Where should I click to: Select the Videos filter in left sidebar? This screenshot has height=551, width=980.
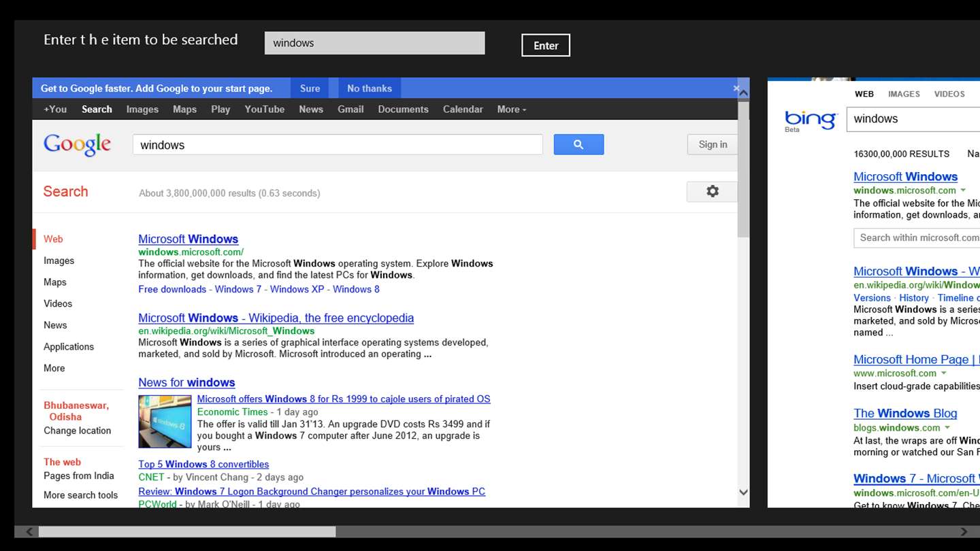point(58,303)
